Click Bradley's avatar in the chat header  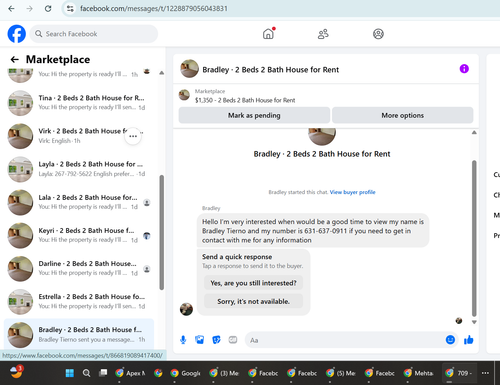pyautogui.click(x=189, y=69)
